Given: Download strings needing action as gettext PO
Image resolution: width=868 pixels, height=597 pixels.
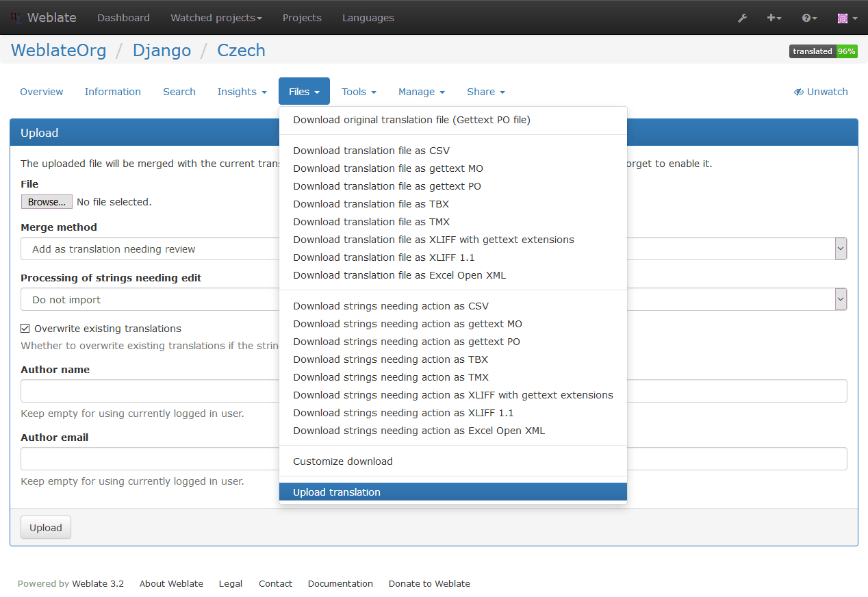Looking at the screenshot, I should point(453,342).
